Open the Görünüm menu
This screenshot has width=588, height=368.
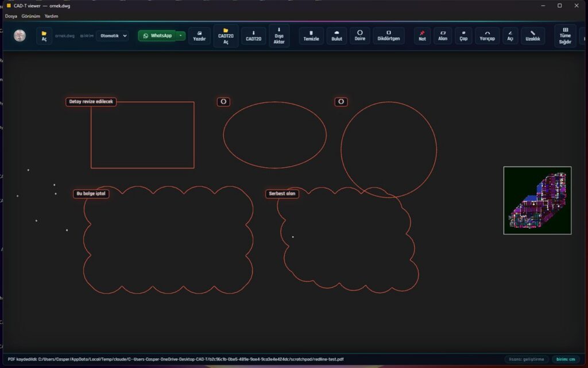pos(31,16)
